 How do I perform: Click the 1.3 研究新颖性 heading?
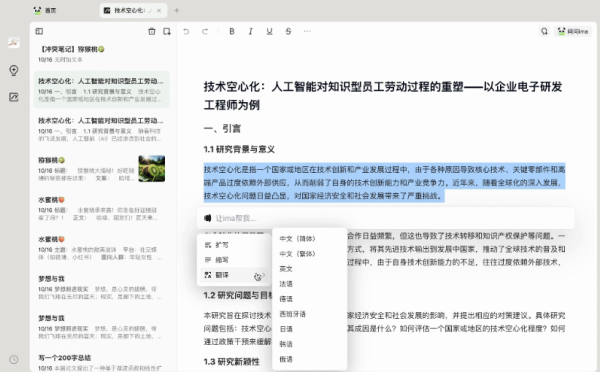pyautogui.click(x=232, y=362)
